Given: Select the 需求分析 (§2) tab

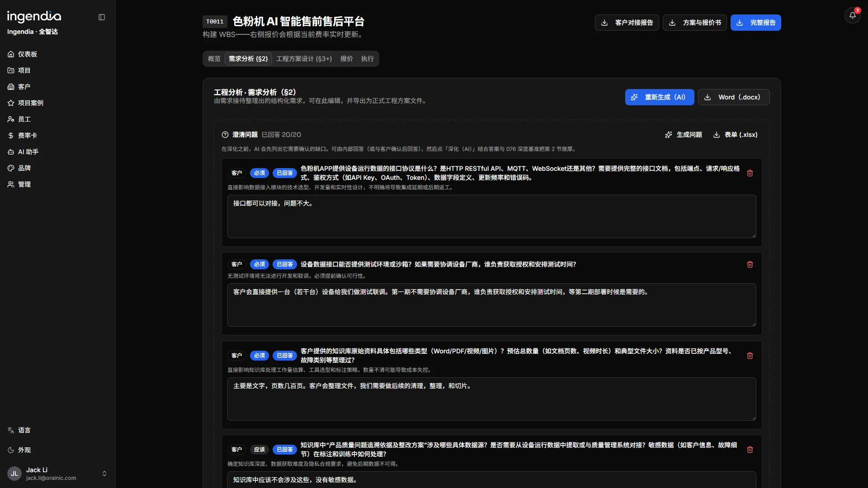Looking at the screenshot, I should tap(248, 59).
